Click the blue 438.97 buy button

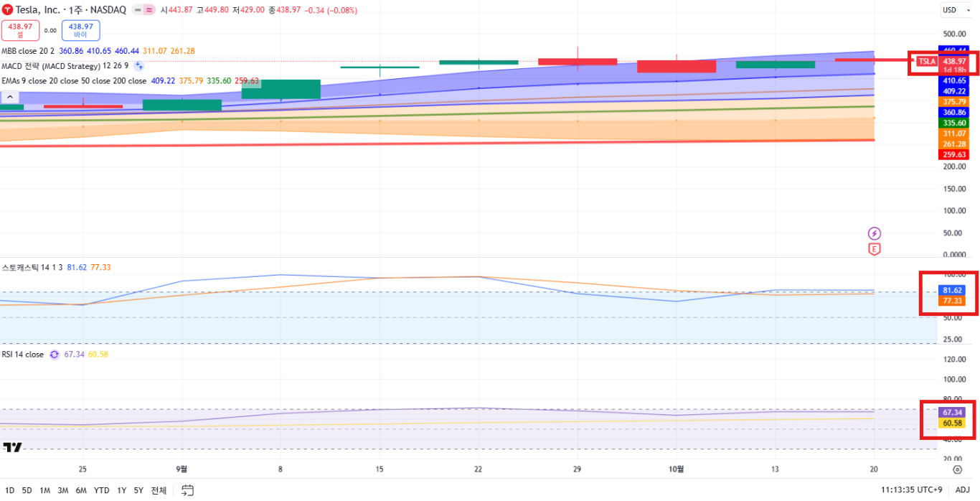(81, 30)
